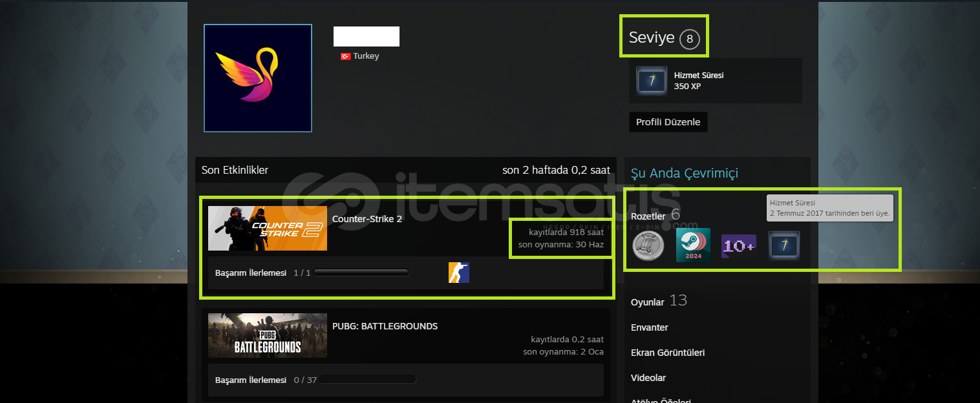
Task: Open Başarım İlerlemesi 0 / 37 for PUBG
Action: (266, 380)
